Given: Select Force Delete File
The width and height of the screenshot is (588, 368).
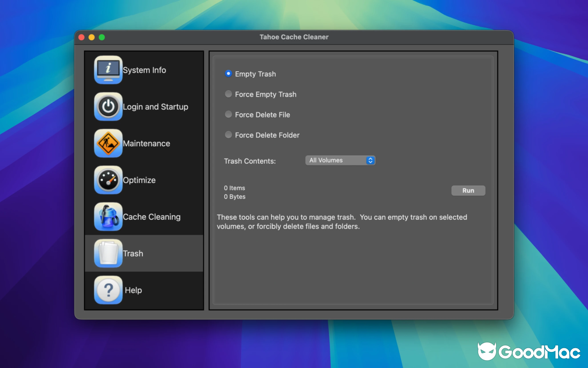Looking at the screenshot, I should (228, 114).
